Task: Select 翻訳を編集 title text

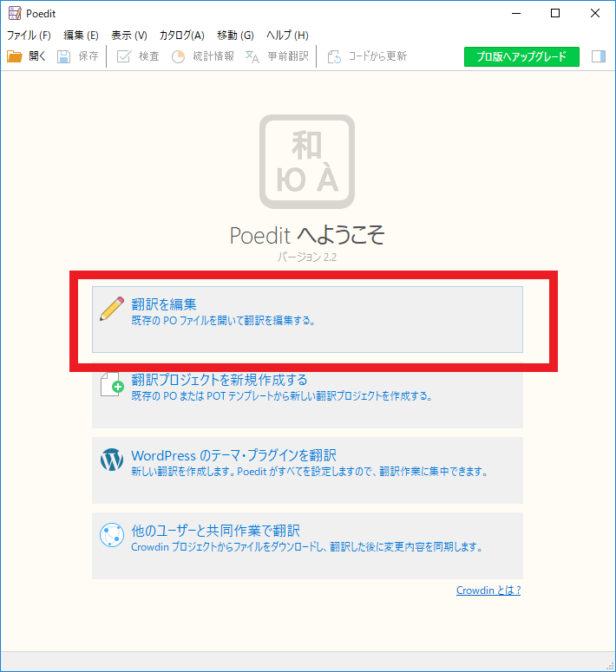Action: click(164, 304)
